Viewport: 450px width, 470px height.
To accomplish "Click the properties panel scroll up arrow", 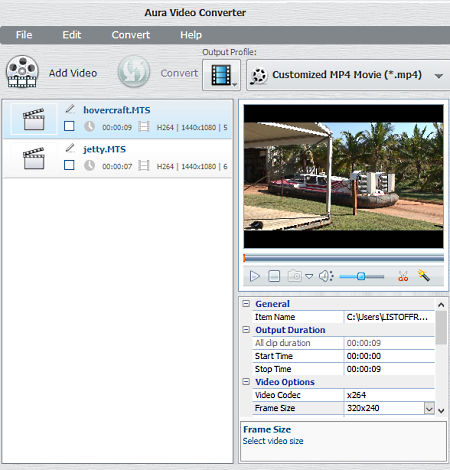I will pos(441,305).
